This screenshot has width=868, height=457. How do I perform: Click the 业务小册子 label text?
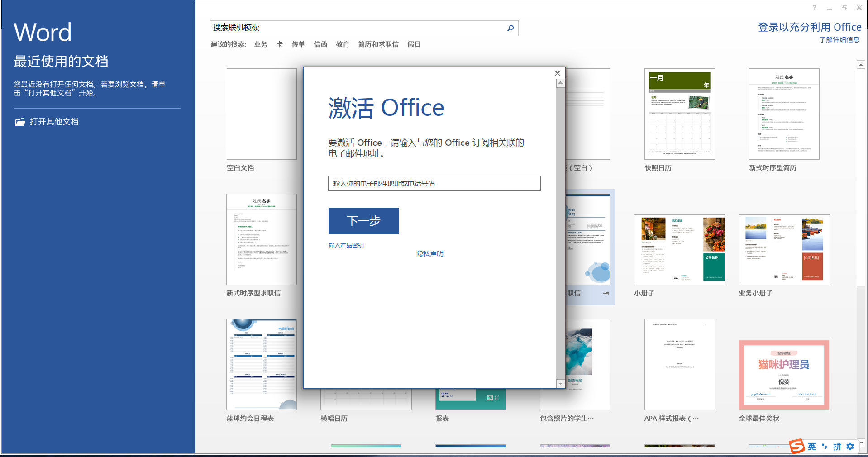(x=756, y=293)
